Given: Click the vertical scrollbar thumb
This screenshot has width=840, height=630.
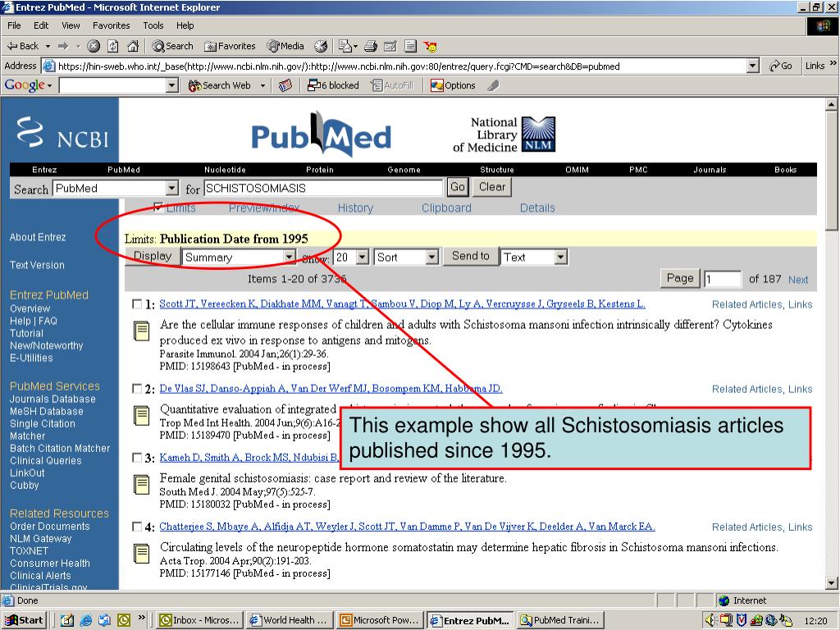Looking at the screenshot, I should (832, 170).
